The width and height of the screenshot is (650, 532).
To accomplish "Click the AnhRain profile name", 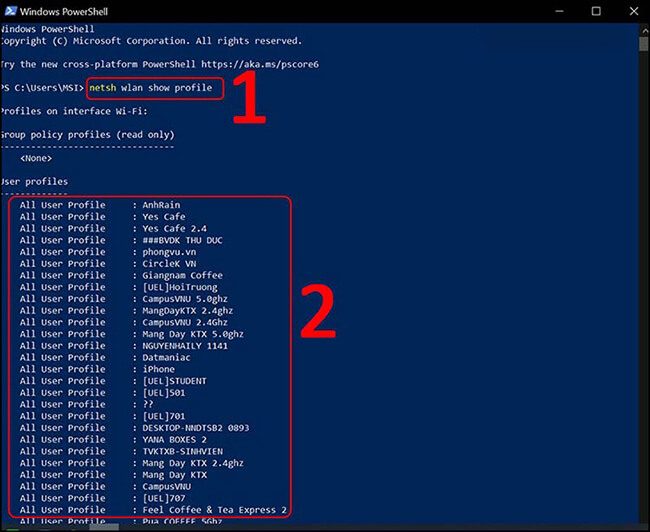I will [x=161, y=205].
